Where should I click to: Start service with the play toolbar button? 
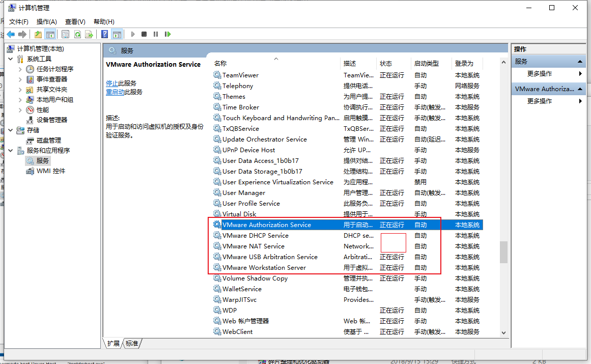pos(133,34)
